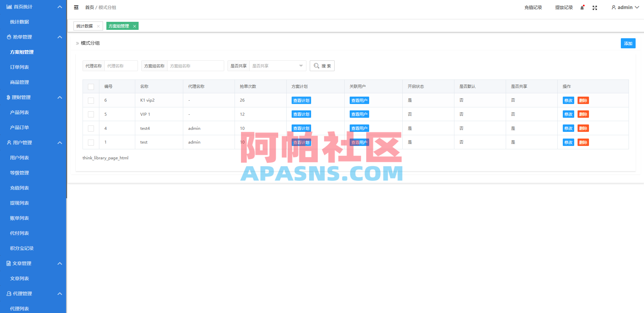644x313 pixels.
Task: Close the 方案组管理 tab
Action: [134, 26]
